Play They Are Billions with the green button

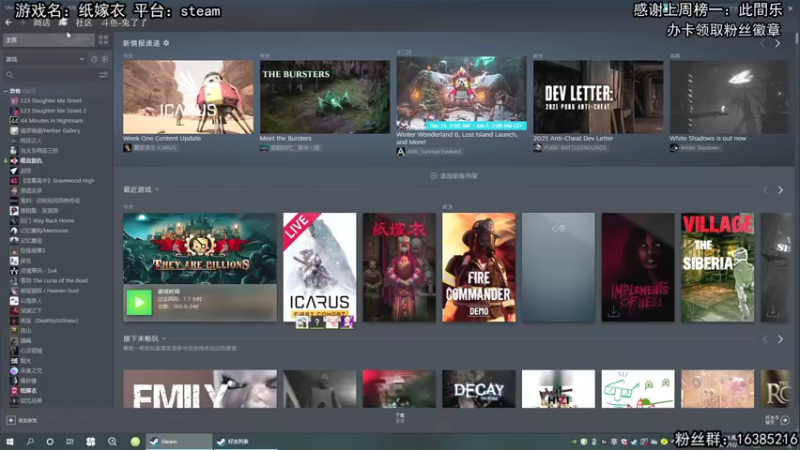(139, 303)
